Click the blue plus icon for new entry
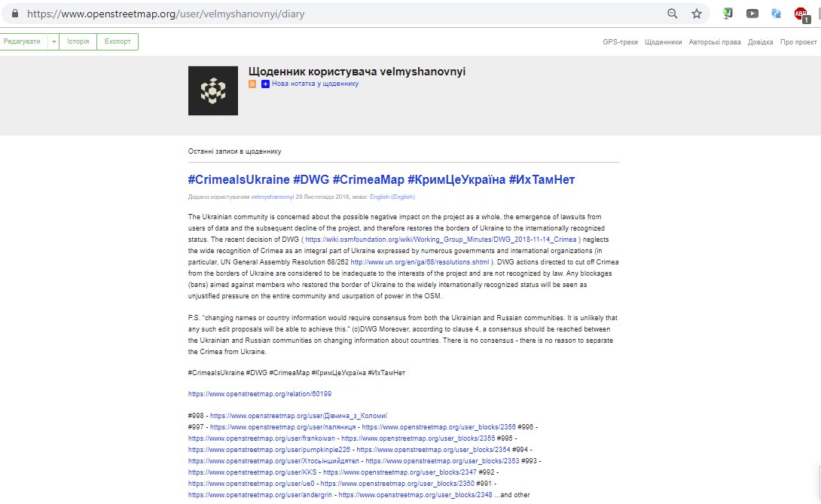Viewport: 821px width, 504px height. point(265,84)
